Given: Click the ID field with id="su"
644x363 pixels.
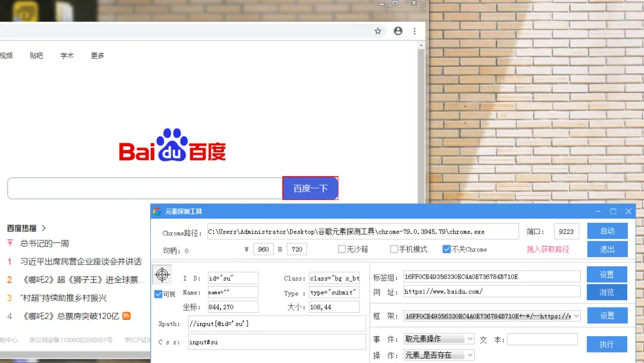Looking at the screenshot, I should pos(233,278).
